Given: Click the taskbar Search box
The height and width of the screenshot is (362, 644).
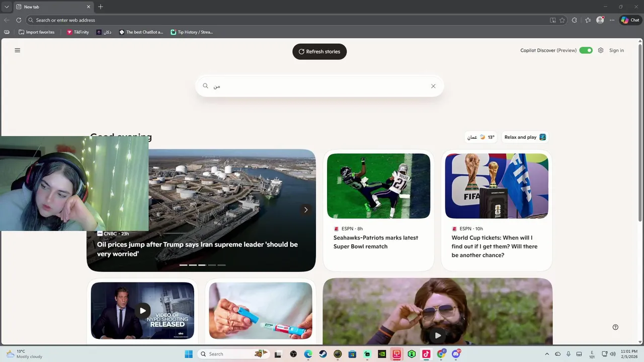Looking at the screenshot, I should coord(233,354).
